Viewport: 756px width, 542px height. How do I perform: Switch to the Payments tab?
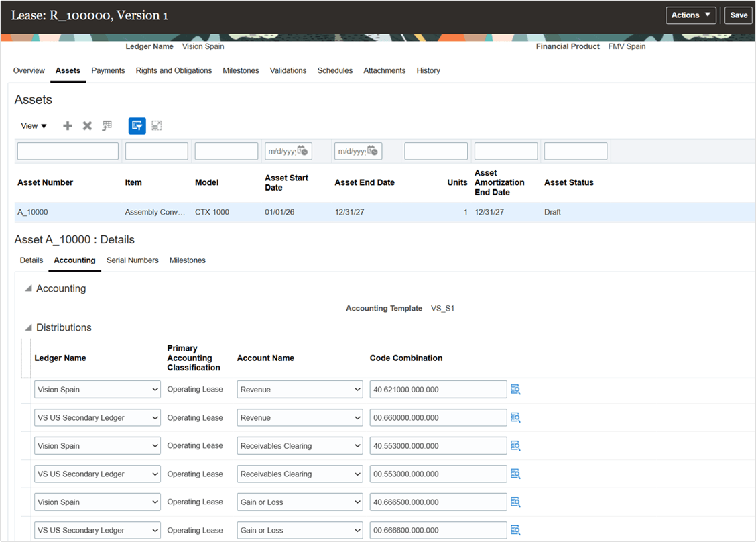coord(108,70)
